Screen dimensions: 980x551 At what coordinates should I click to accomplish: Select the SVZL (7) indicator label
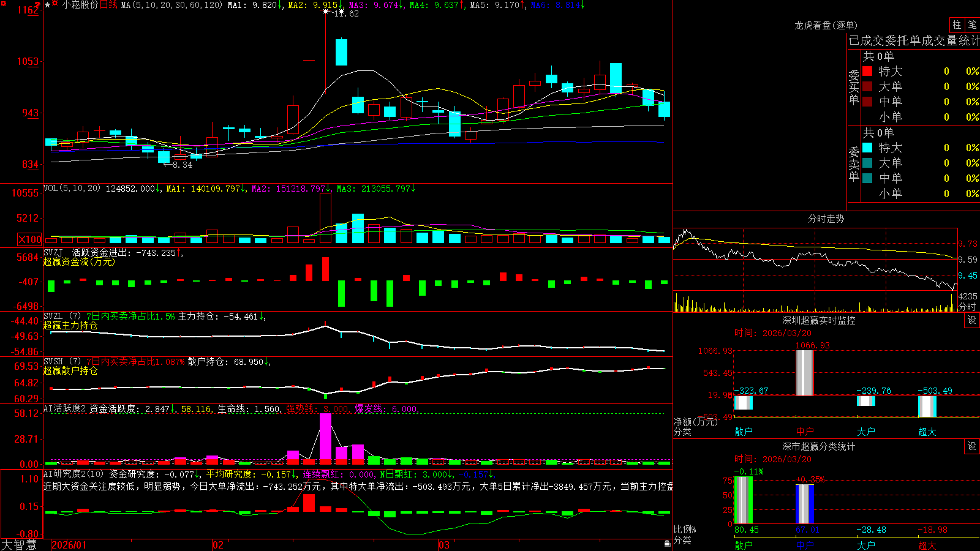point(62,317)
